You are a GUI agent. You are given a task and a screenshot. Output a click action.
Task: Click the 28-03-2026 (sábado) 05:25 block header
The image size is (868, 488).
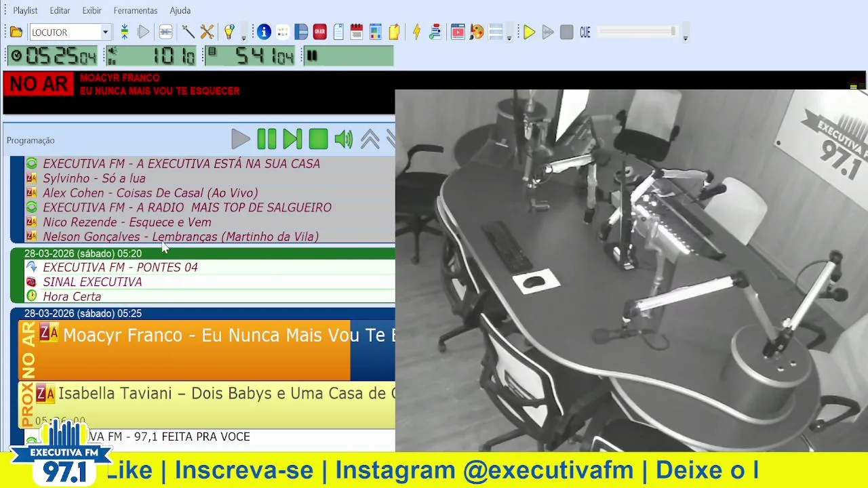point(203,314)
